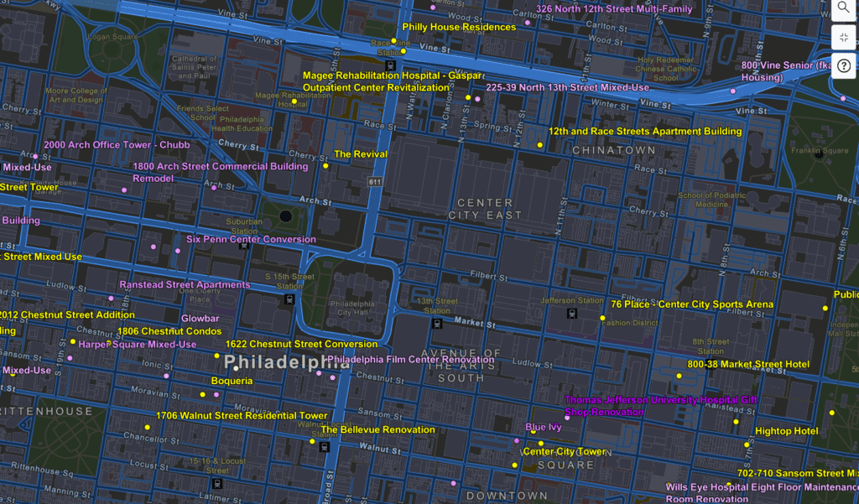Select the Philadelphia Film Center Renovation label
This screenshot has height=504, width=859.
(411, 360)
